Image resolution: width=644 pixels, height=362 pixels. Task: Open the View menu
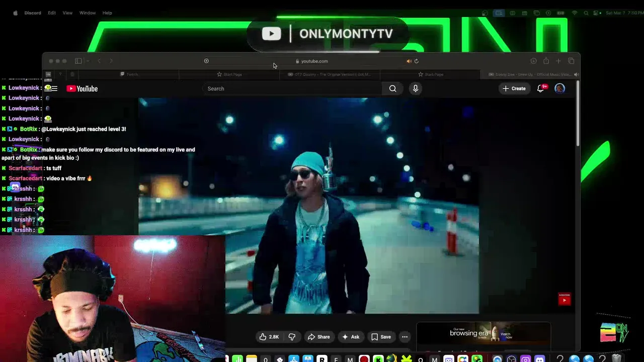pyautogui.click(x=67, y=13)
